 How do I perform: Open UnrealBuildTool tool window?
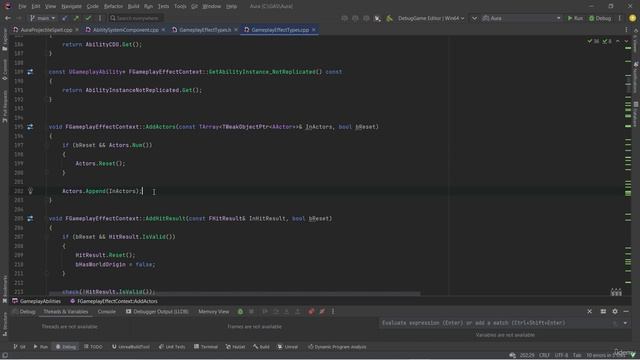[x=131, y=347]
